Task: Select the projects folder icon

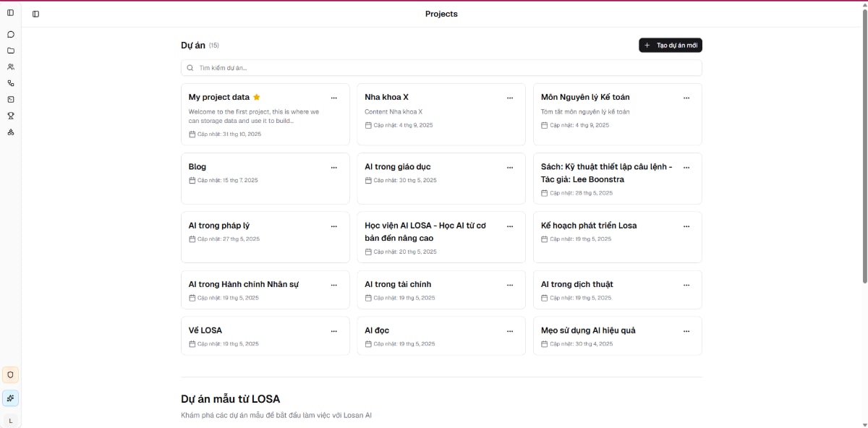Action: [x=10, y=50]
